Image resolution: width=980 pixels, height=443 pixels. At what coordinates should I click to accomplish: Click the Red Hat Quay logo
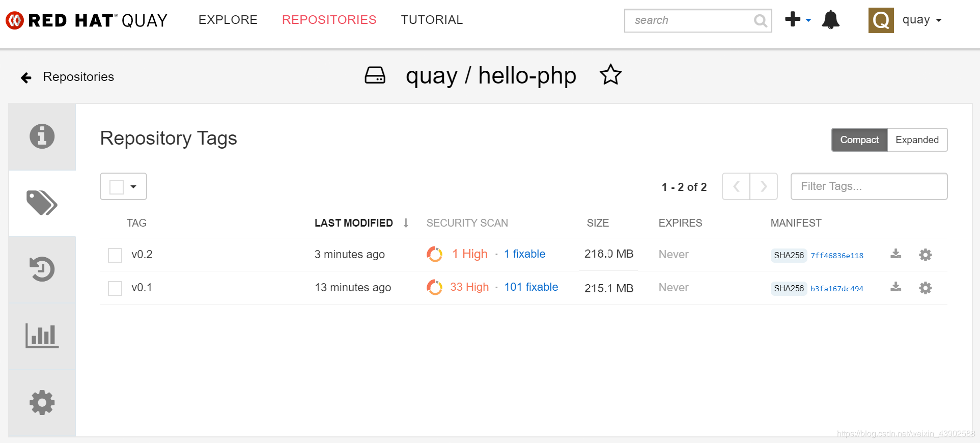(x=87, y=20)
